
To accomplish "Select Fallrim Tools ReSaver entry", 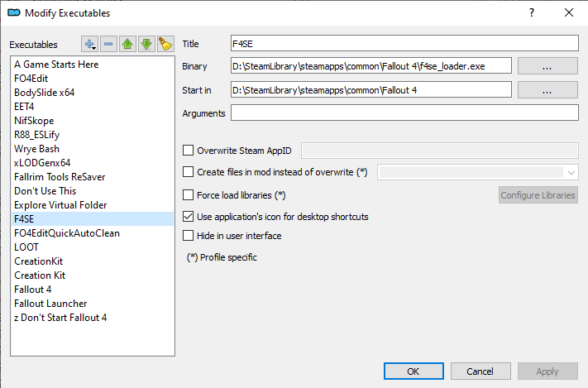I will (x=93, y=177).
